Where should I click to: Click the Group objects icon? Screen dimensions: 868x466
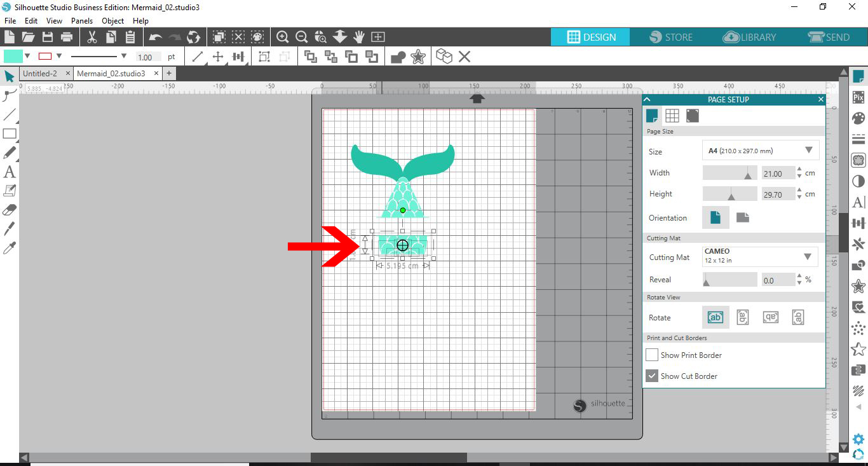pyautogui.click(x=264, y=57)
